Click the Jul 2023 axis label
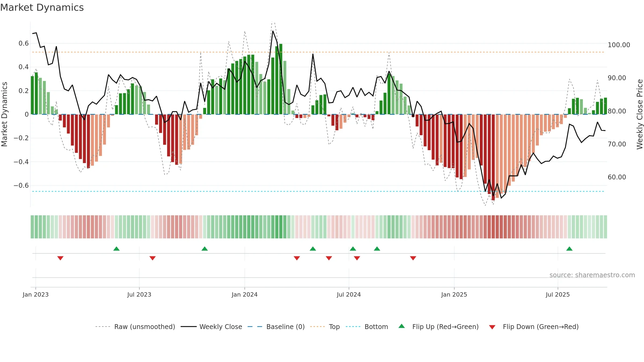Viewport: 644px width, 362px height. (139, 294)
